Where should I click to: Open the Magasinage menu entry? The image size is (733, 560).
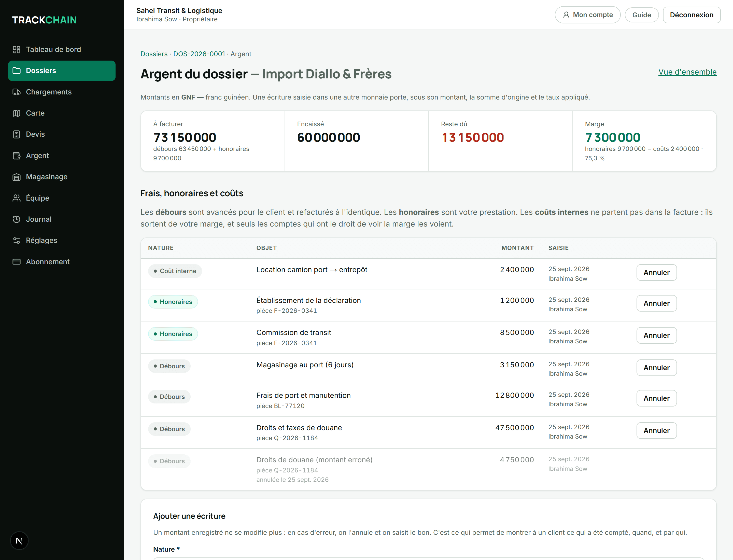click(62, 177)
